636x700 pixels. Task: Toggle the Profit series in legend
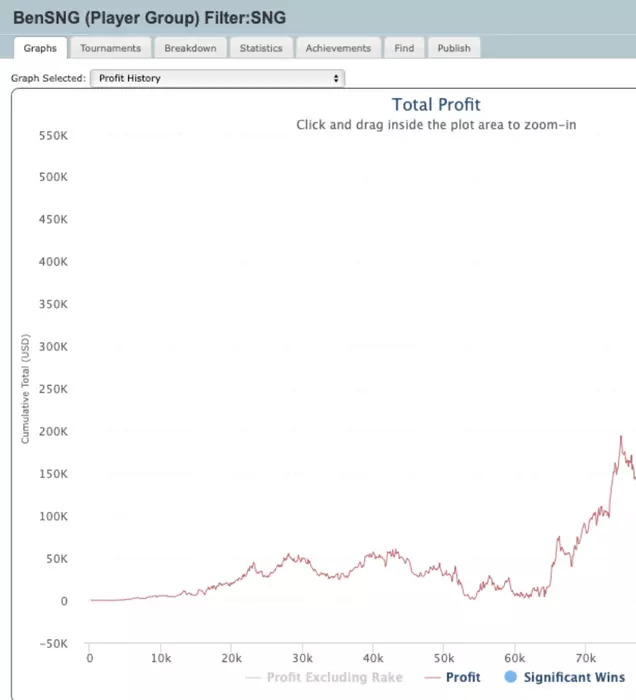(x=463, y=677)
